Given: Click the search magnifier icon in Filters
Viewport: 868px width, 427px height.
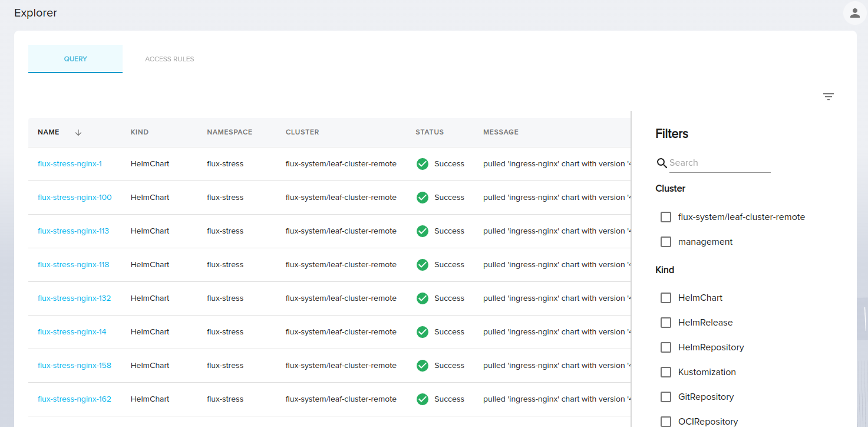Looking at the screenshot, I should [662, 163].
